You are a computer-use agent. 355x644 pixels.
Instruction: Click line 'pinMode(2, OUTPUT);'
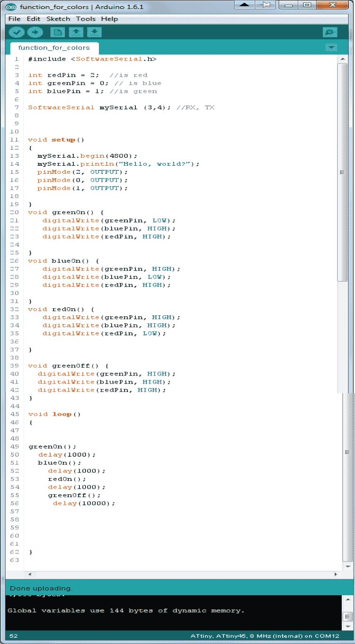point(83,172)
